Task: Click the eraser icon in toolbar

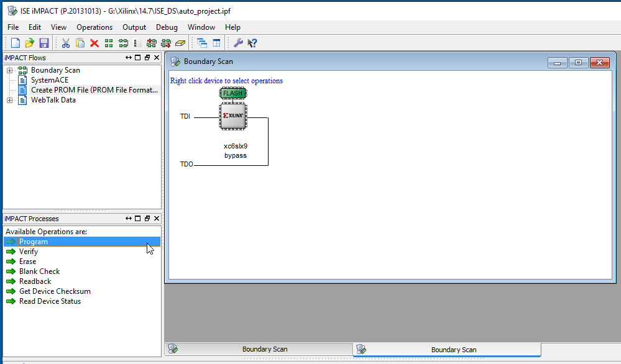Action: pyautogui.click(x=180, y=43)
